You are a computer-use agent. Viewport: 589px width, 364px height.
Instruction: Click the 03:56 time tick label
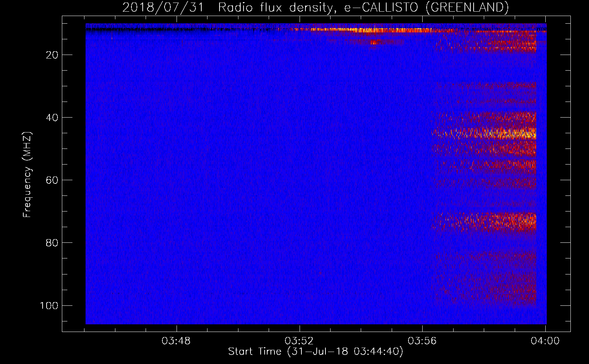pos(422,341)
